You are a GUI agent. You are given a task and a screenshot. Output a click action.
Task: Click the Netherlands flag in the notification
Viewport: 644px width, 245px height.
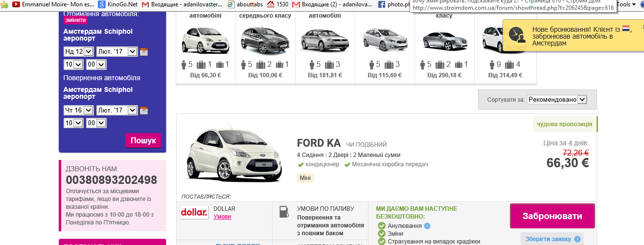click(627, 29)
